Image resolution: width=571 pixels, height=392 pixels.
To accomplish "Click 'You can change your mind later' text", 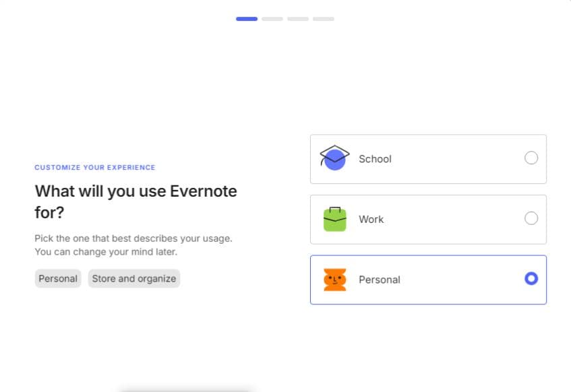I will point(106,252).
